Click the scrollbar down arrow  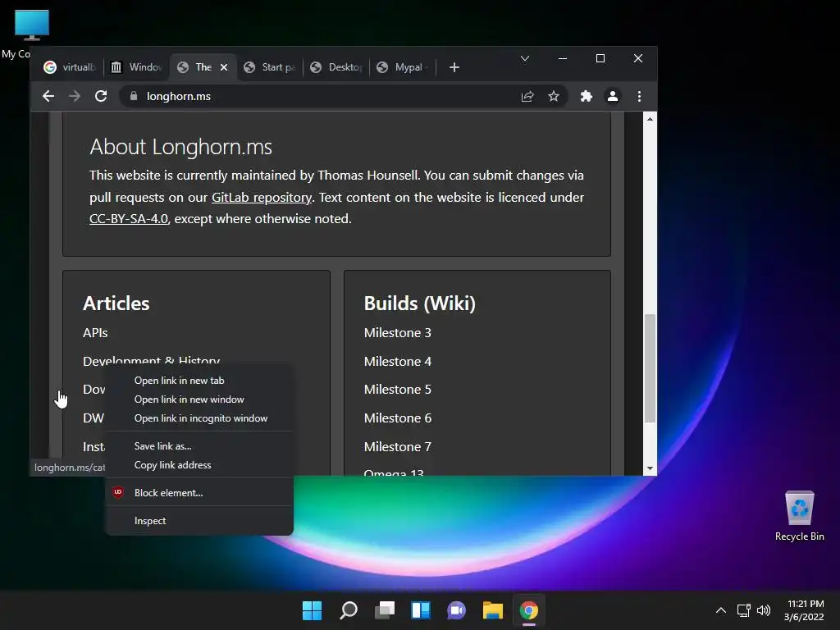(x=650, y=468)
